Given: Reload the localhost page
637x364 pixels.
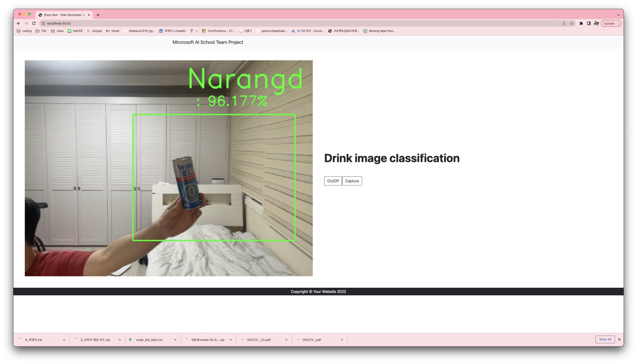Looking at the screenshot, I should pos(34,23).
